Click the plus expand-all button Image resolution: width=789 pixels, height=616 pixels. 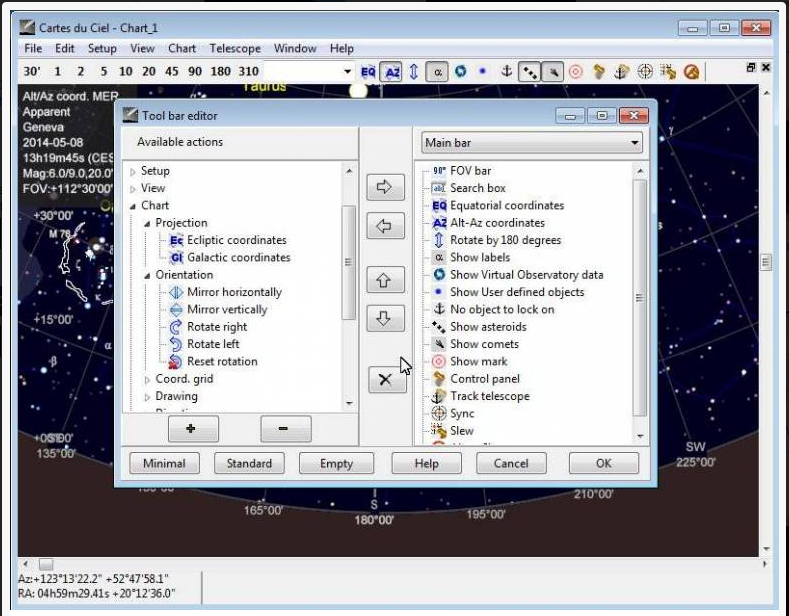point(193,429)
